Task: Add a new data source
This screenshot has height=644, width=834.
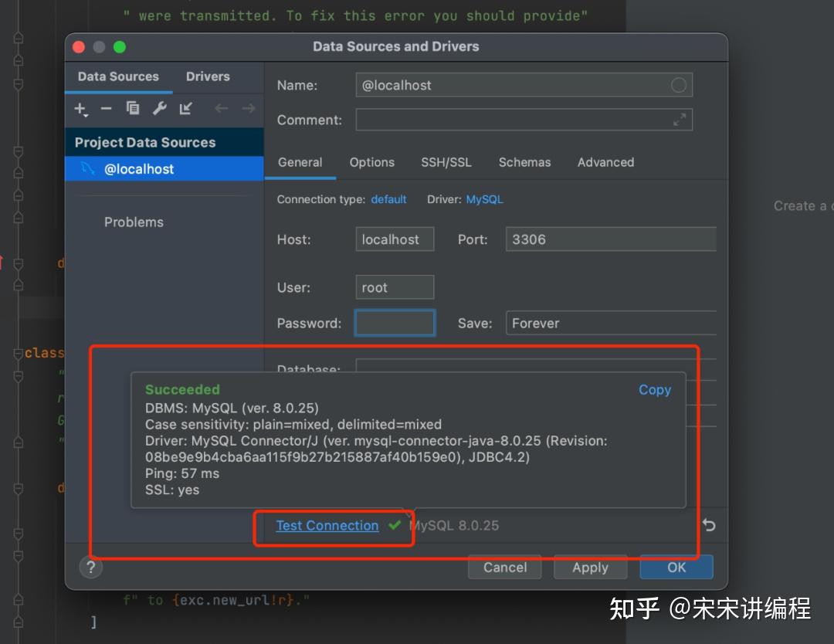Action: pyautogui.click(x=81, y=109)
